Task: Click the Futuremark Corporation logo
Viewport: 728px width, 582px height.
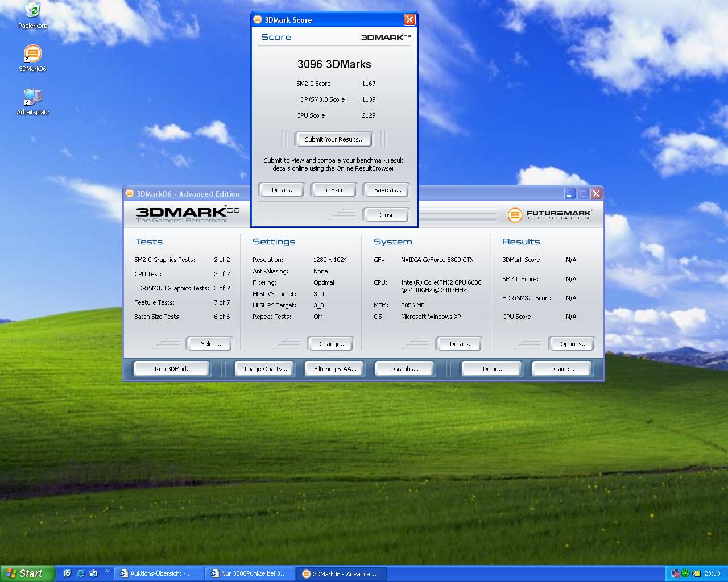Action: [x=549, y=215]
